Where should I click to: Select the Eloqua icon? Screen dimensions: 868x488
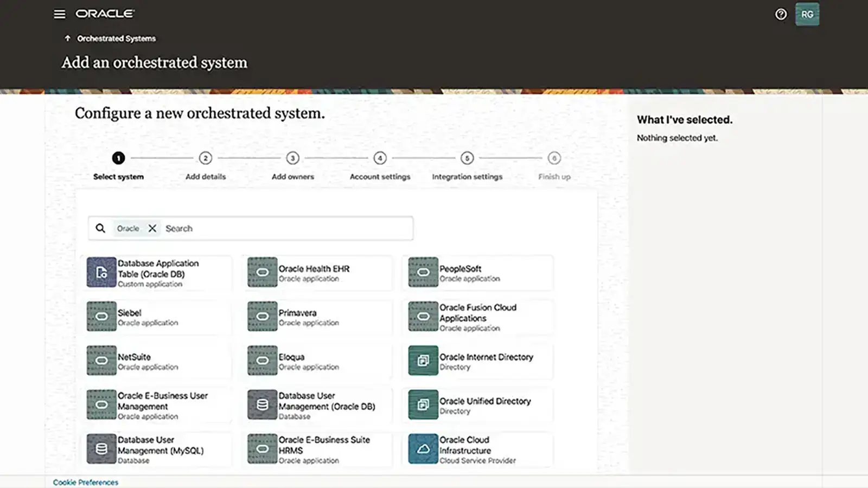pyautogui.click(x=263, y=361)
